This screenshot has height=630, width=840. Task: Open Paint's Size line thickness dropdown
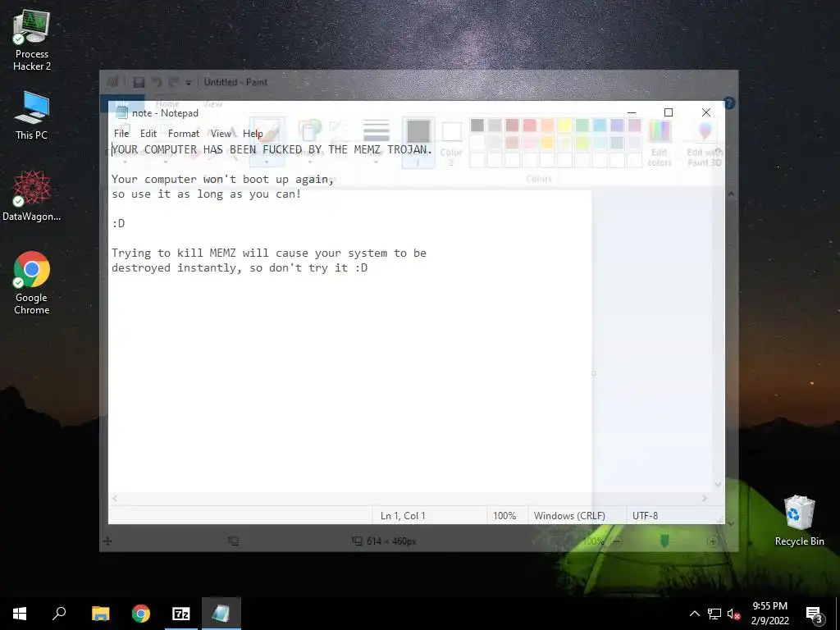point(376,141)
